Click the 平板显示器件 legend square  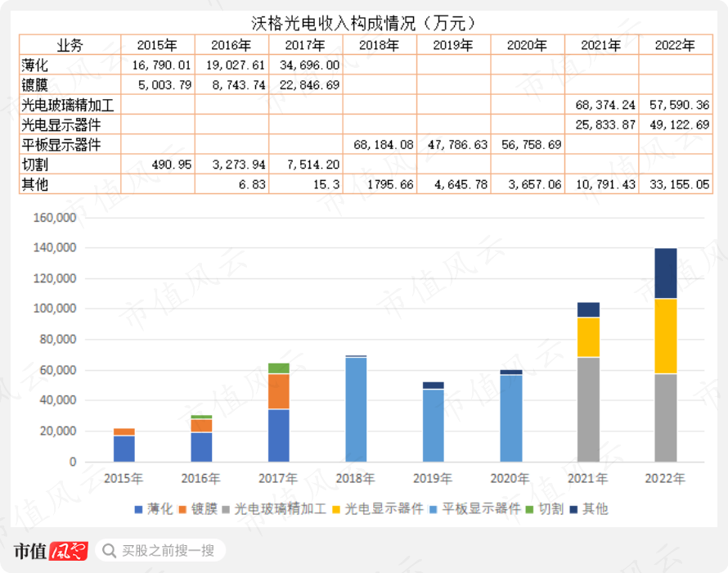(434, 510)
